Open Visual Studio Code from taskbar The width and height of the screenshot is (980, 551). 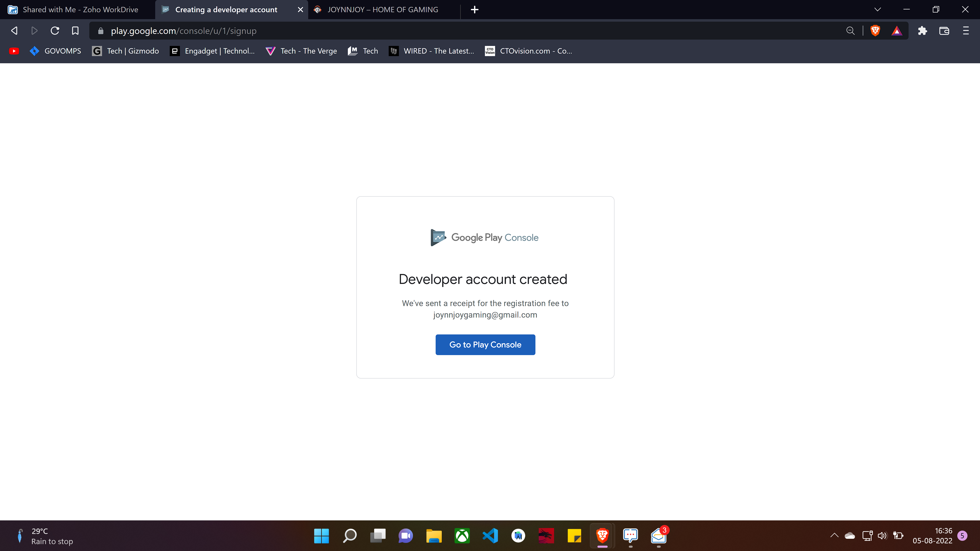(490, 536)
